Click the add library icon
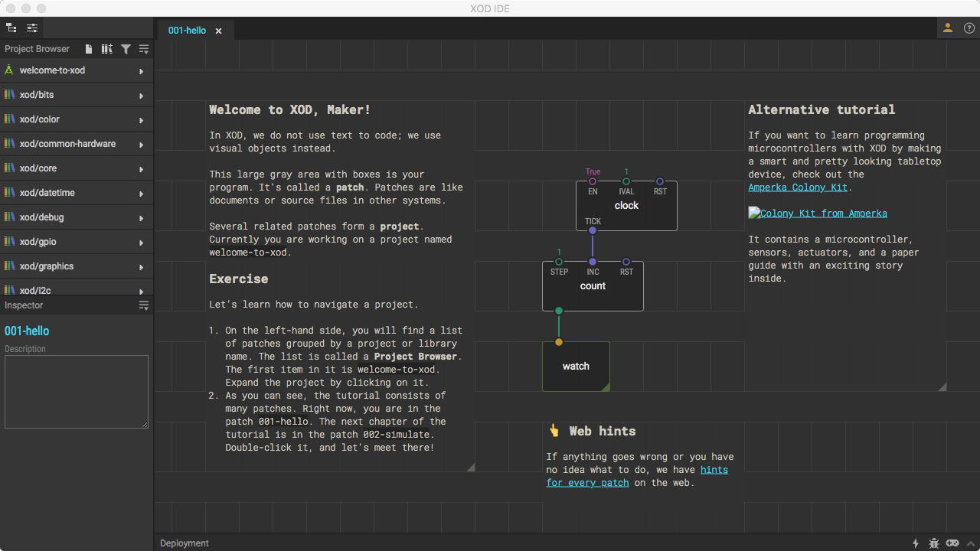 coord(106,49)
